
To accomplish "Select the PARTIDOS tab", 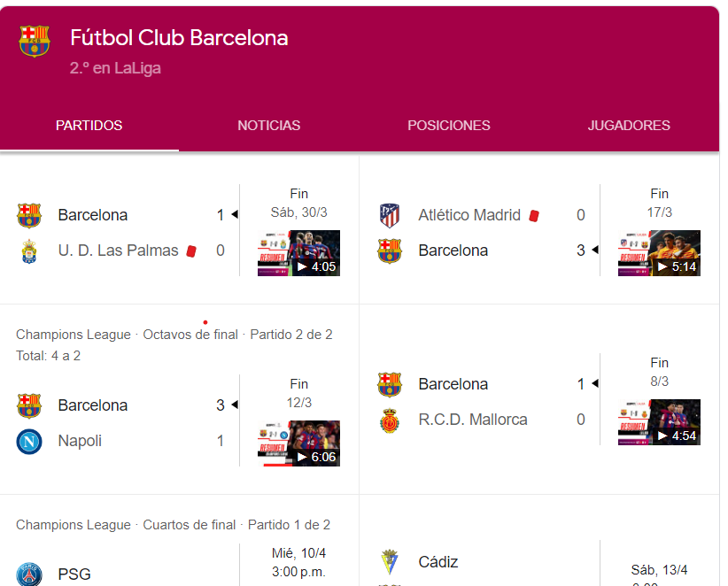I will [x=89, y=126].
